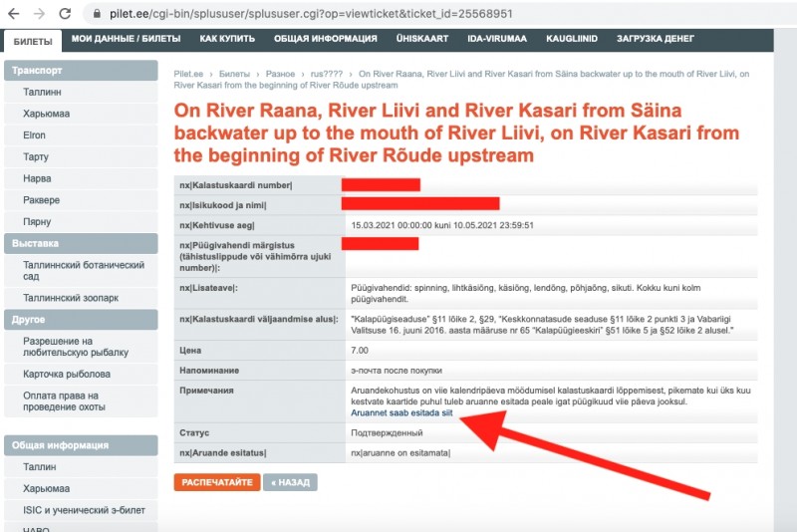Reload the page with refresh icon
This screenshot has width=797, height=532.
[x=65, y=14]
